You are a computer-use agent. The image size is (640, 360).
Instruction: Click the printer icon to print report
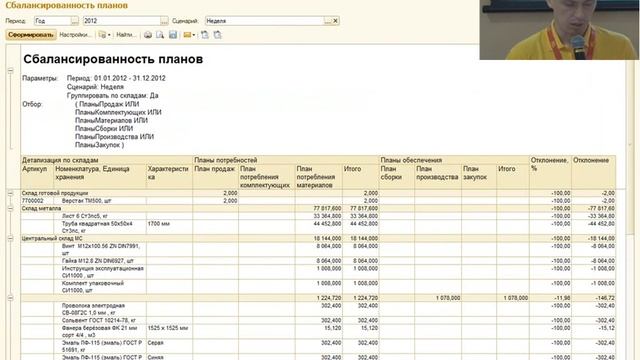[x=148, y=35]
